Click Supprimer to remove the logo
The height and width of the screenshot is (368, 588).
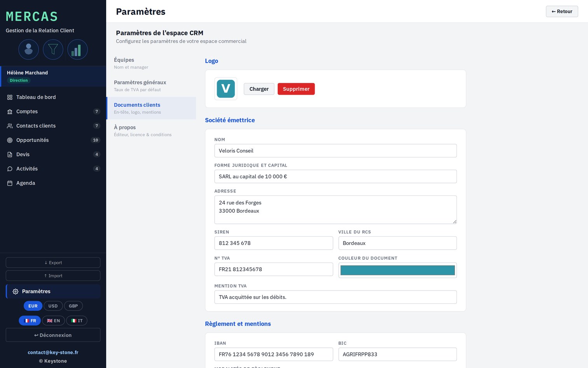pos(296,89)
